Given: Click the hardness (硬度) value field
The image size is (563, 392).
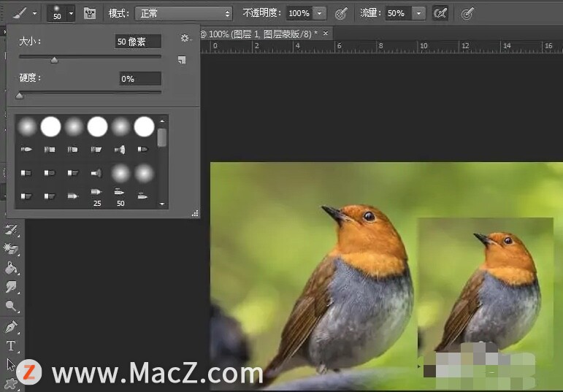Looking at the screenshot, I should pos(140,78).
